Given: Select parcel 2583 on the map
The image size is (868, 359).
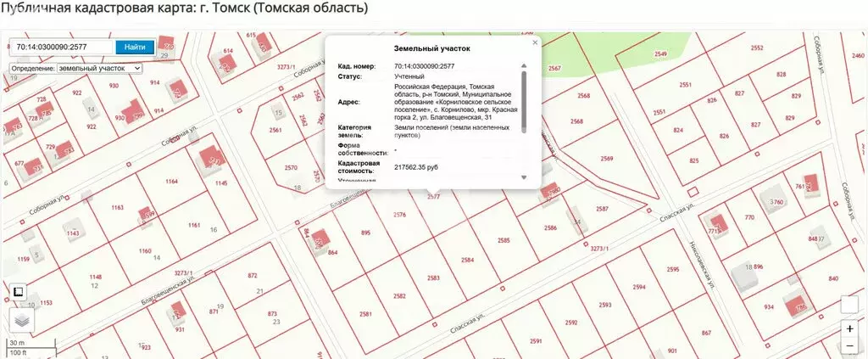Looking at the screenshot, I should [x=433, y=278].
